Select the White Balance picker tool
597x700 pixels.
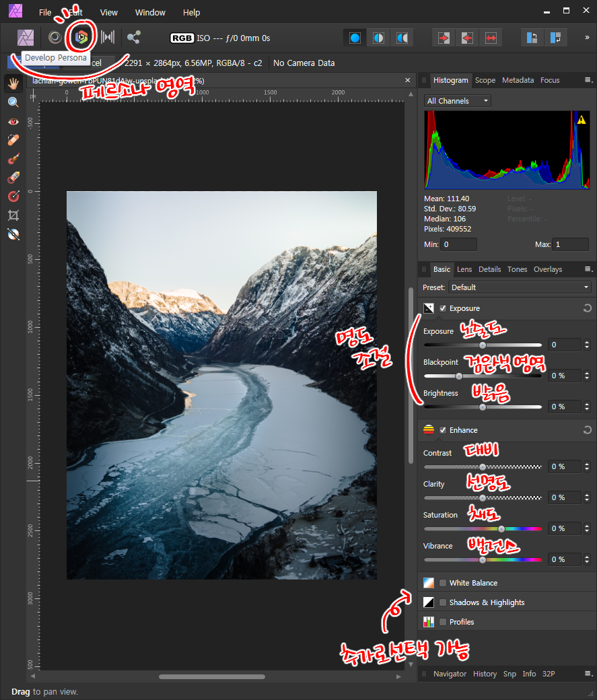coord(13,234)
